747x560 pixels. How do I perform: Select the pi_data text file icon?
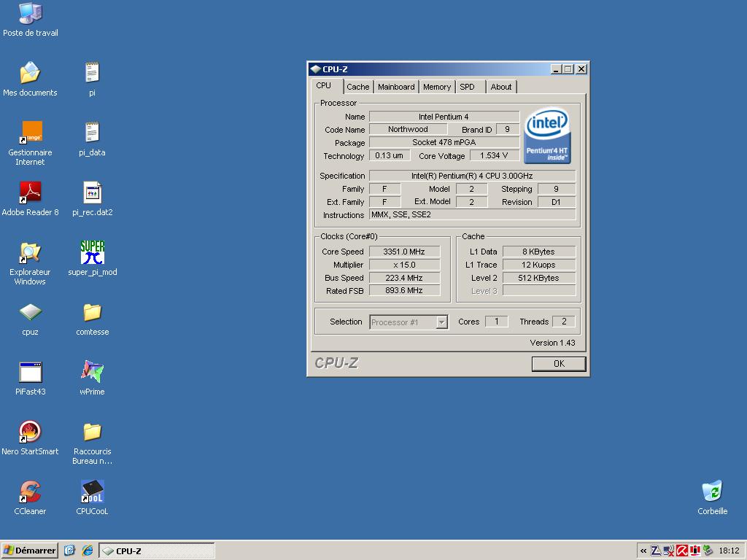click(92, 133)
